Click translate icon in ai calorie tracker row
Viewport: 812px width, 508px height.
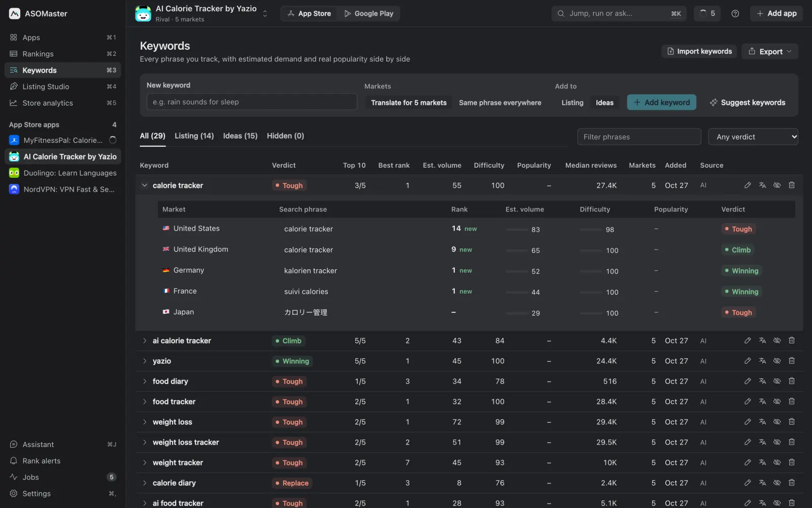(762, 341)
